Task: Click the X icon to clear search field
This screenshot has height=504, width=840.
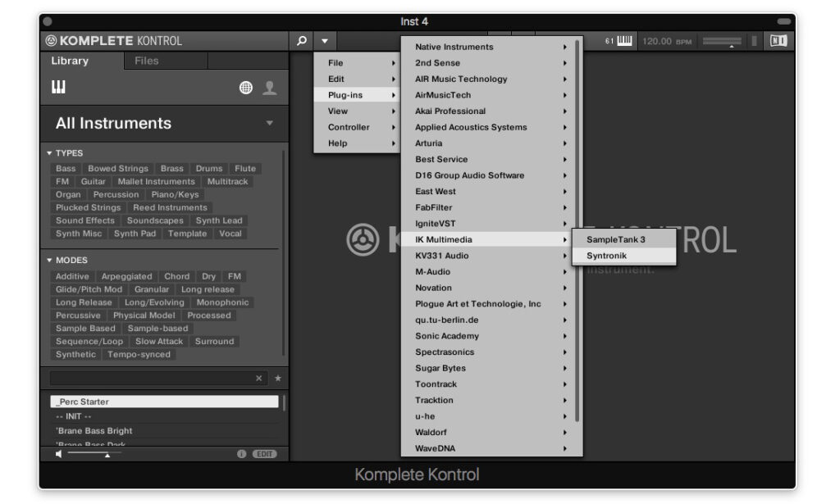Action: coord(259,379)
